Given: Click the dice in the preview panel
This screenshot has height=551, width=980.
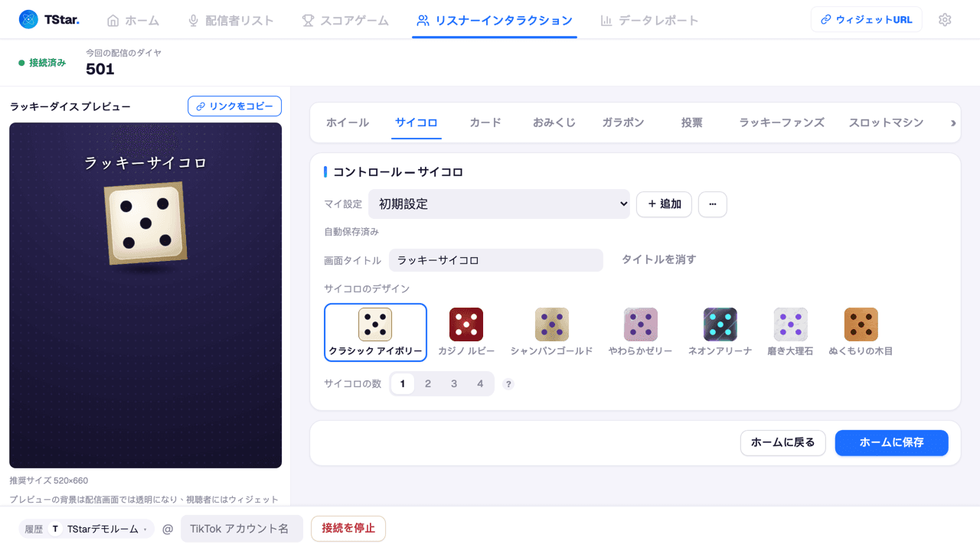Looking at the screenshot, I should (x=145, y=223).
